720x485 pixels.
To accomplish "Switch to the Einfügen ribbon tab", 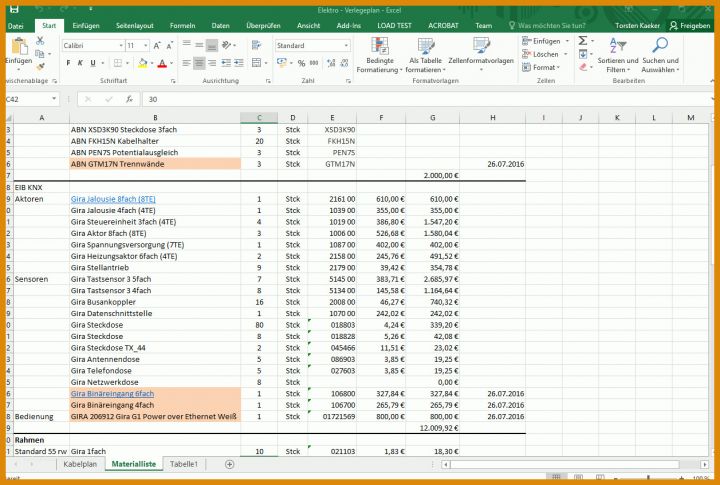I will [x=85, y=26].
